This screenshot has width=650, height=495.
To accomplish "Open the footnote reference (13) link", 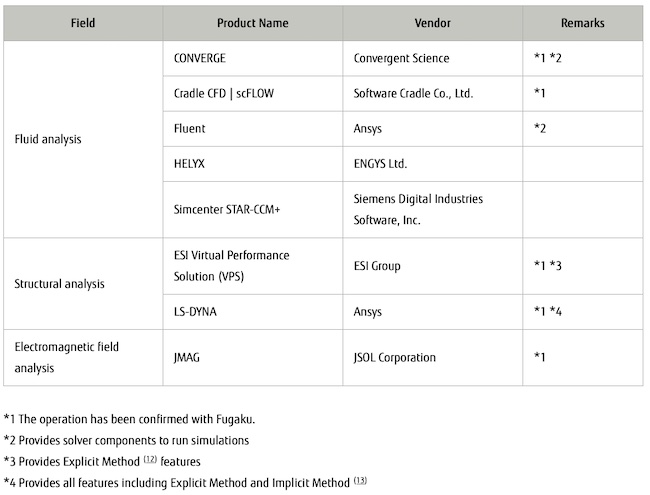I will tap(360, 480).
